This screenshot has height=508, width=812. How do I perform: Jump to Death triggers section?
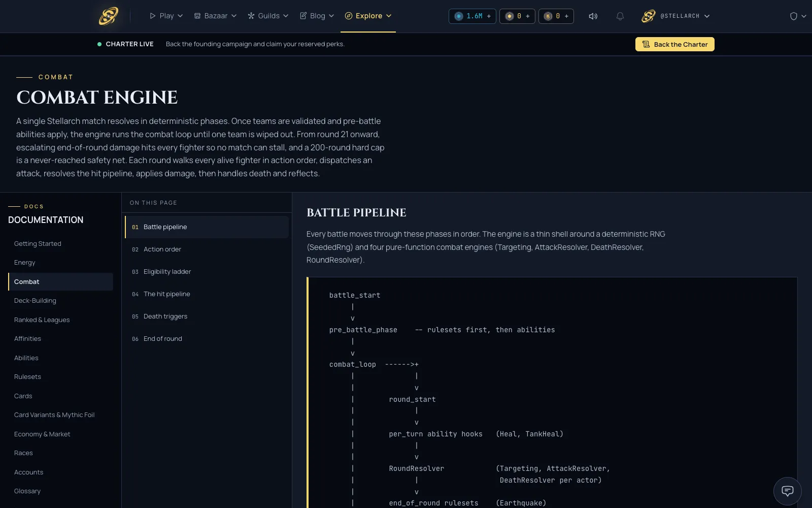tap(207, 316)
